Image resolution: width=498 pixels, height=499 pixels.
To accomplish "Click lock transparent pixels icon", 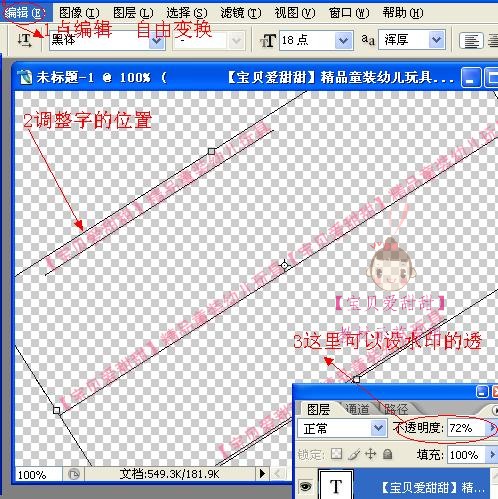I will 336,454.
